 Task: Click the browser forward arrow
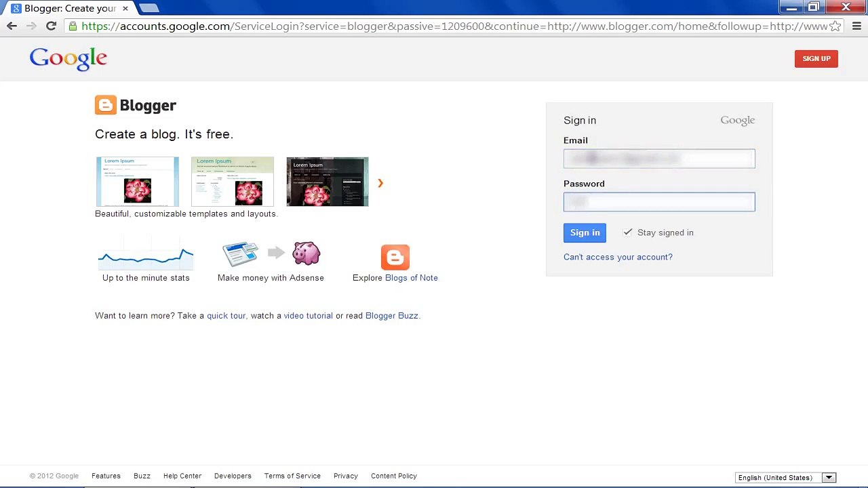[31, 26]
